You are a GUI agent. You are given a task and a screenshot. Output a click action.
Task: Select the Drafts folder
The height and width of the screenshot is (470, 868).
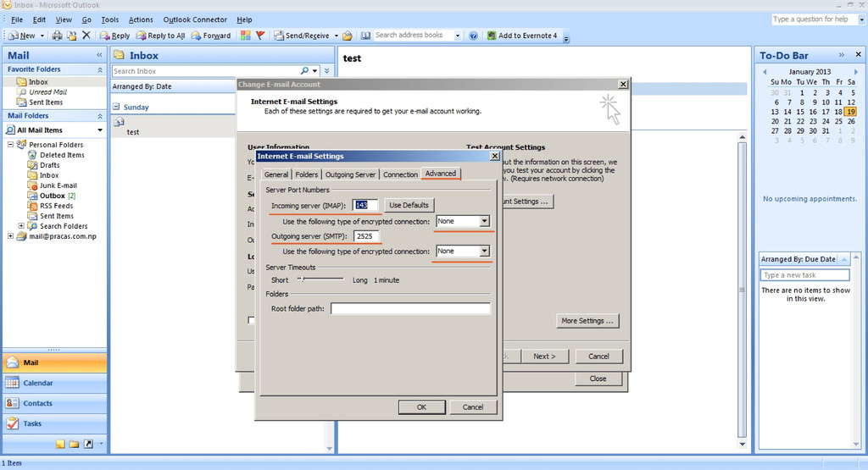pyautogui.click(x=49, y=165)
